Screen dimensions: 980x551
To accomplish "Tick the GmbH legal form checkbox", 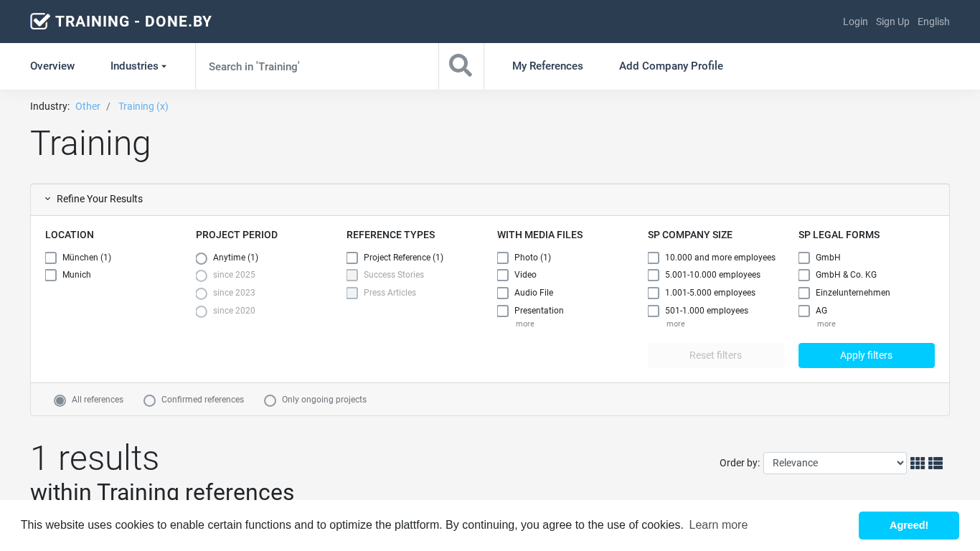I will click(804, 258).
